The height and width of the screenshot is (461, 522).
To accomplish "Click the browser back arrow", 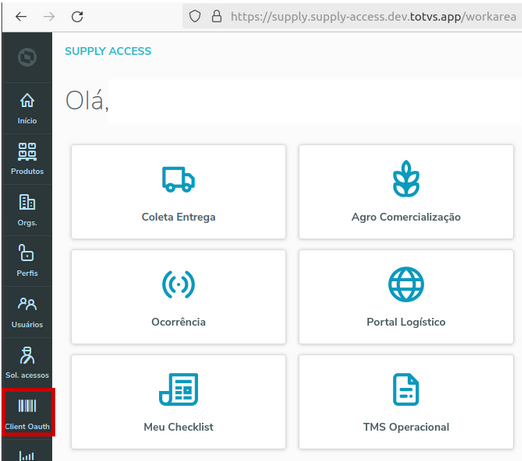I will [x=21, y=16].
